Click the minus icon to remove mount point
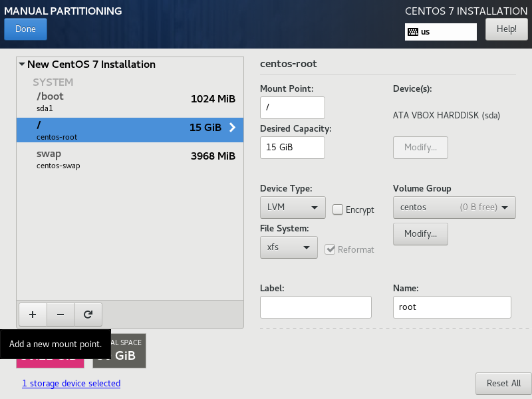The image size is (532, 399). pyautogui.click(x=61, y=315)
